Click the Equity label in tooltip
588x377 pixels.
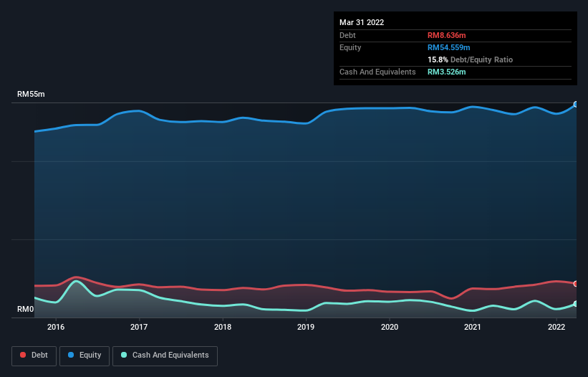pos(350,47)
